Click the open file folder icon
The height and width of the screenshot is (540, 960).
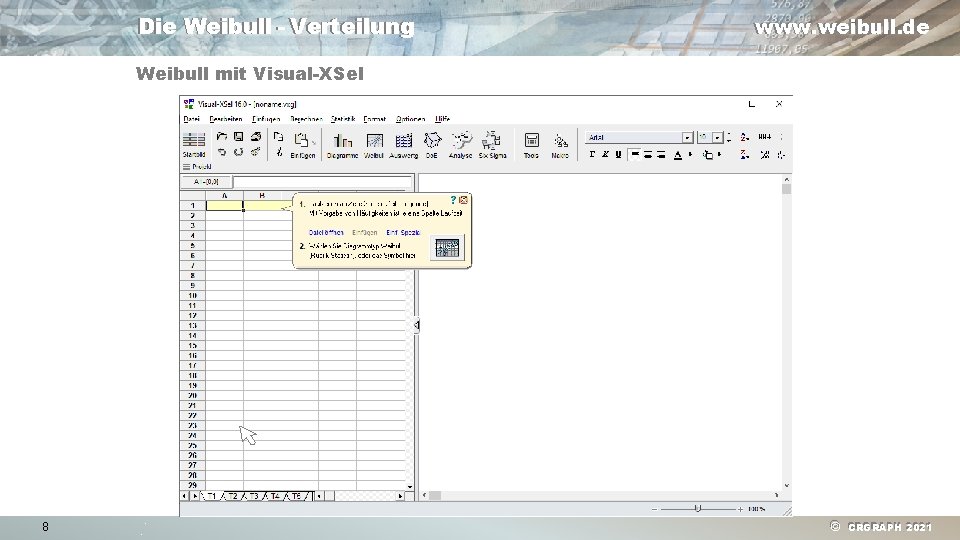[x=222, y=137]
